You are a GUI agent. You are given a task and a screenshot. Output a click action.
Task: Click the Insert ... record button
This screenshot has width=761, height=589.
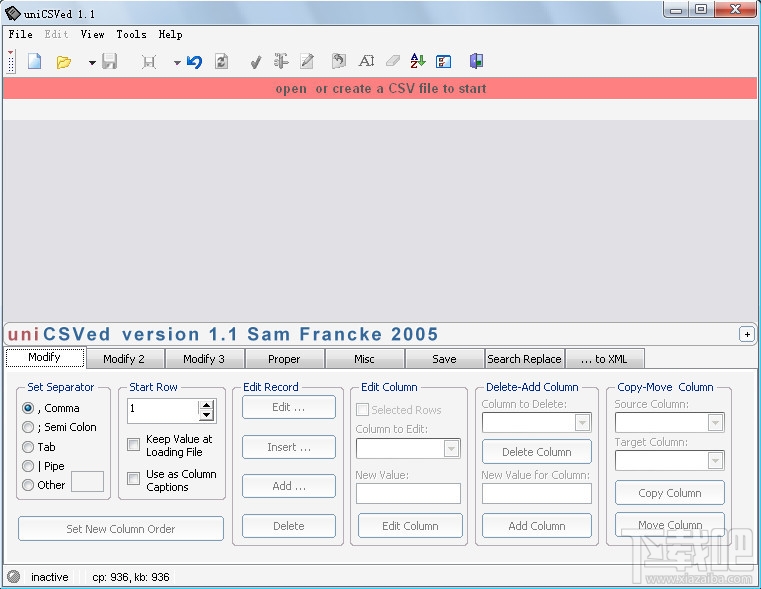289,447
